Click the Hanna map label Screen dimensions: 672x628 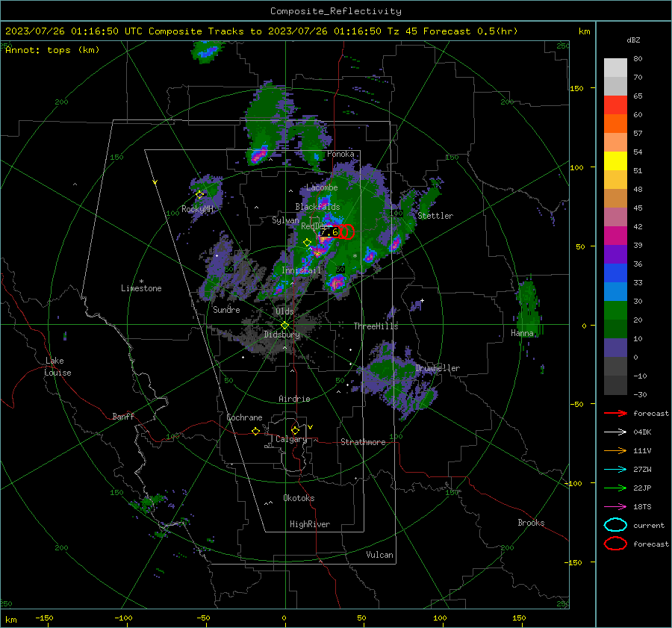522,333
